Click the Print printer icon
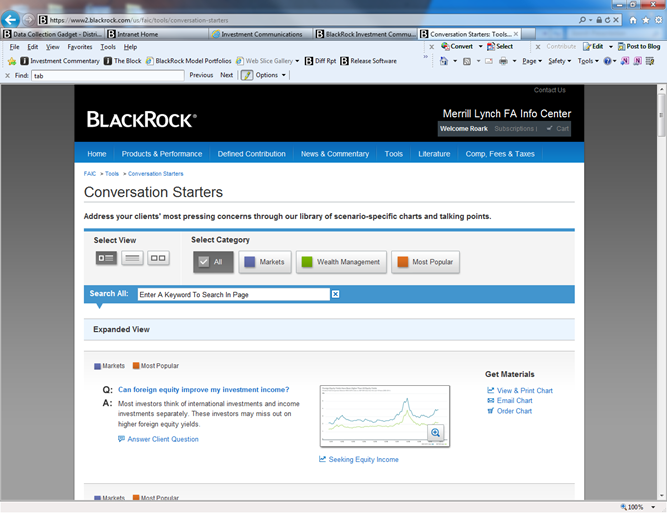This screenshot has width=667, height=513. [503, 61]
